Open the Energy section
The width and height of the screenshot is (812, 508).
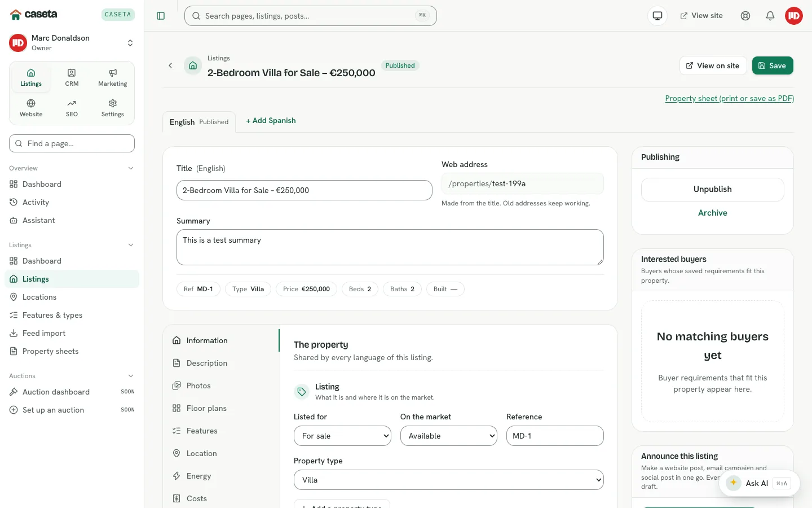point(222,476)
